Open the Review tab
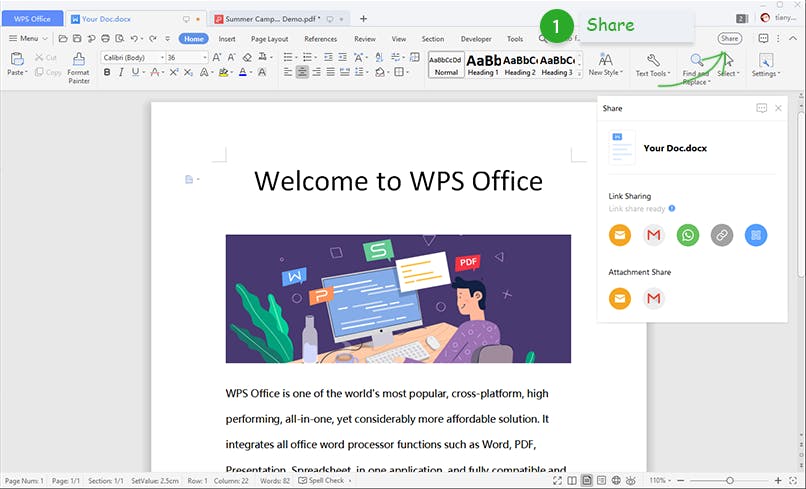 click(x=364, y=39)
